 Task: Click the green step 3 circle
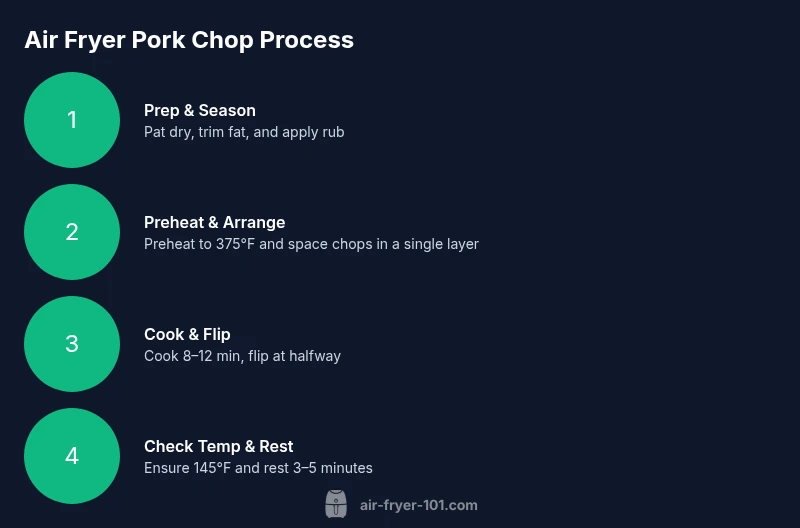coord(72,344)
